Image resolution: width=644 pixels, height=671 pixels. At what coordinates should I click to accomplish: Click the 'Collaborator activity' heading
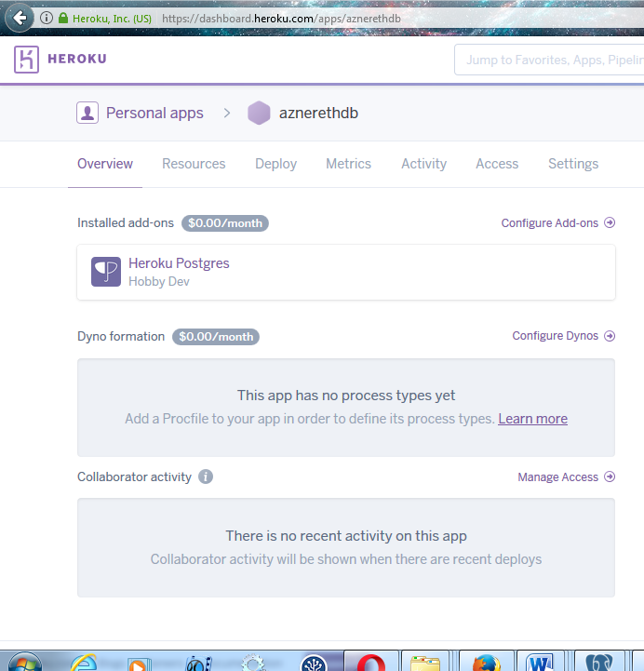(134, 476)
